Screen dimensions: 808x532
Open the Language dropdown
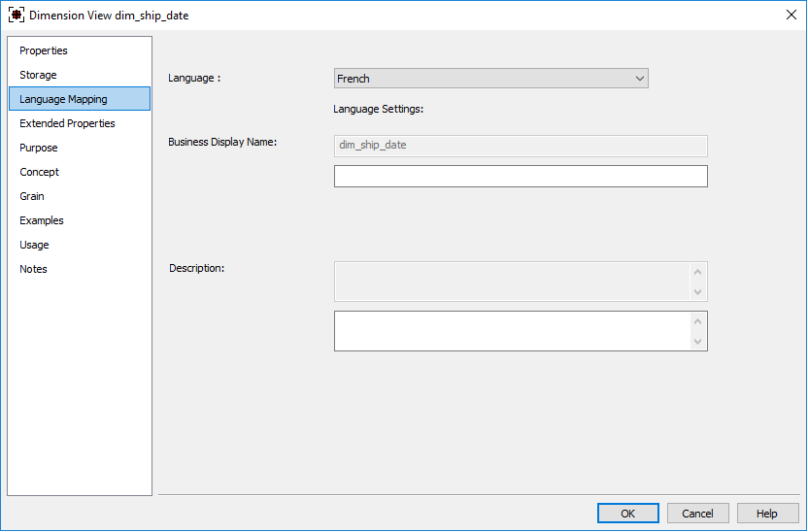[490, 79]
